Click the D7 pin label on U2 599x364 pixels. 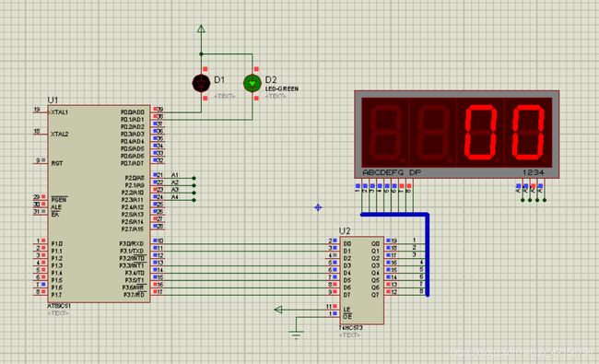point(346,295)
